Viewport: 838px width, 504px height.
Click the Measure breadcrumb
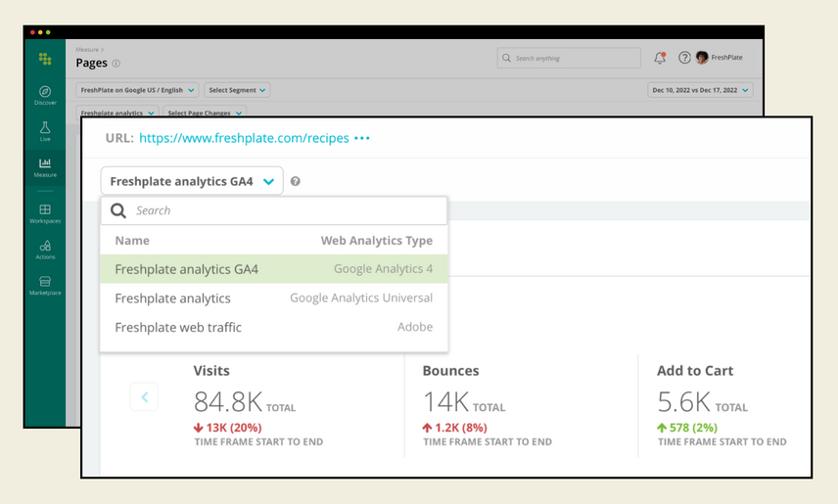coord(87,50)
